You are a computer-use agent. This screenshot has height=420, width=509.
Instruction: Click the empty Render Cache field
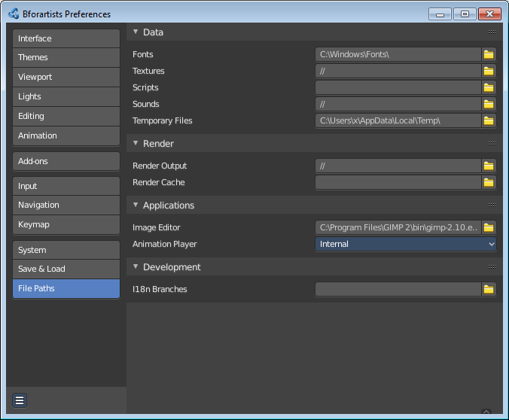[398, 182]
